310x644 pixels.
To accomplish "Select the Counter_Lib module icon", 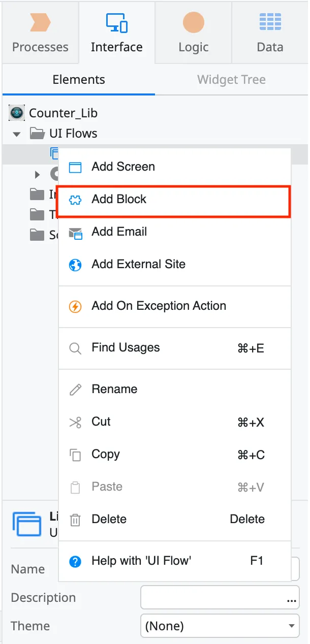I will click(x=17, y=113).
